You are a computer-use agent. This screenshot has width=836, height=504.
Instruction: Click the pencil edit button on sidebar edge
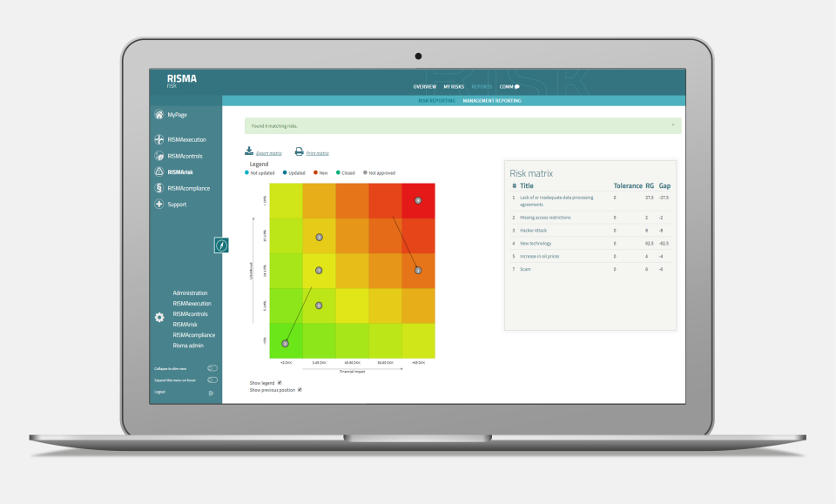(x=222, y=245)
